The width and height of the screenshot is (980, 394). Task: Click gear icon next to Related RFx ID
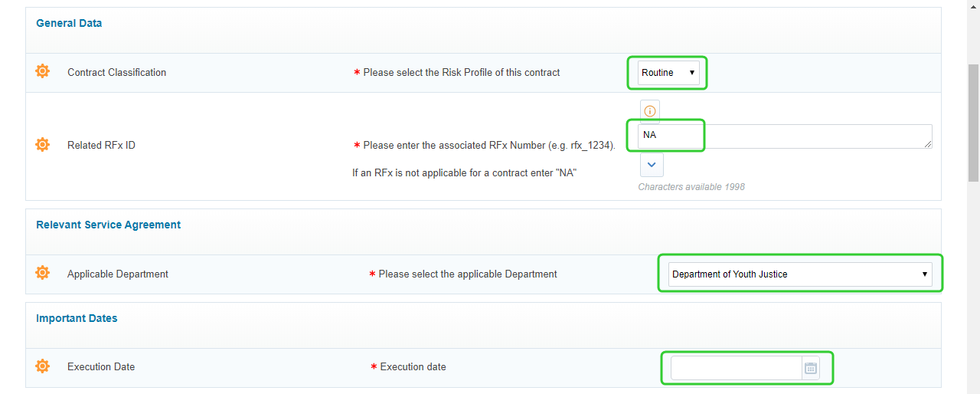click(43, 144)
